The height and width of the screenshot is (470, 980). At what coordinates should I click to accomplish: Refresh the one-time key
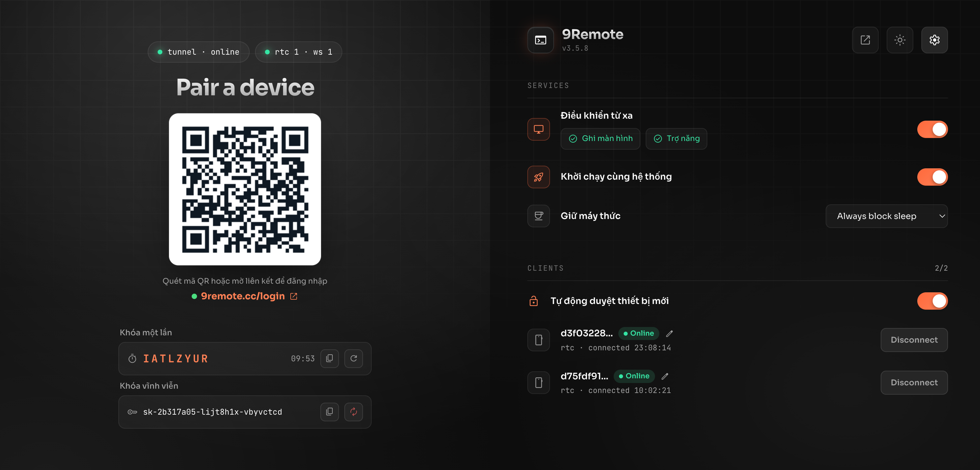pyautogui.click(x=353, y=358)
